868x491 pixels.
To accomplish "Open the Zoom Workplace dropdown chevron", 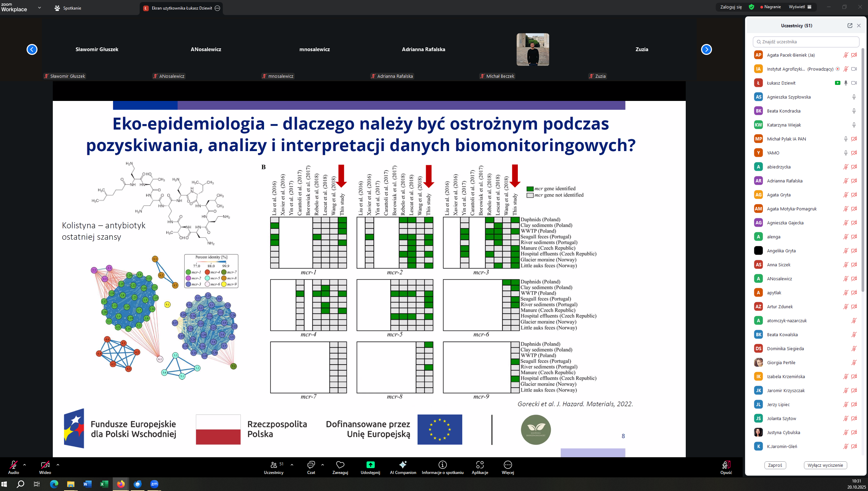I will (x=40, y=8).
